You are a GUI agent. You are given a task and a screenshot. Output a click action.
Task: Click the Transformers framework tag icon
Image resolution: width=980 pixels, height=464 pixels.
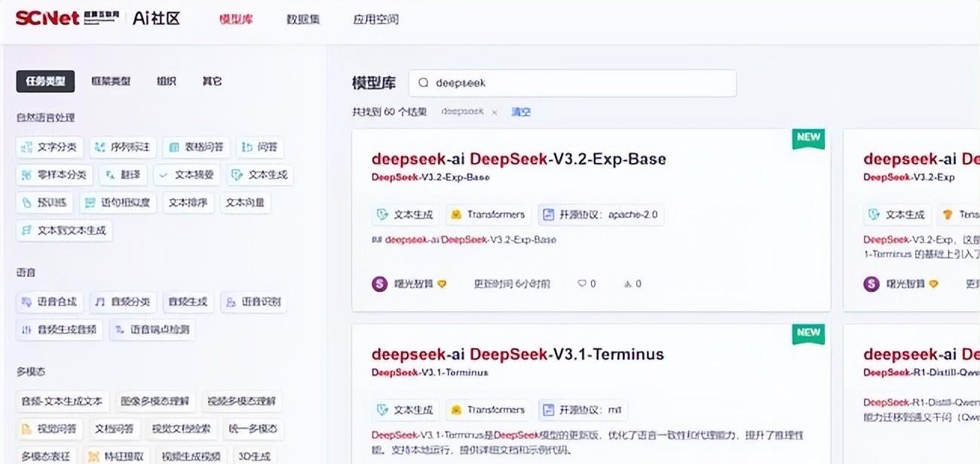455,214
